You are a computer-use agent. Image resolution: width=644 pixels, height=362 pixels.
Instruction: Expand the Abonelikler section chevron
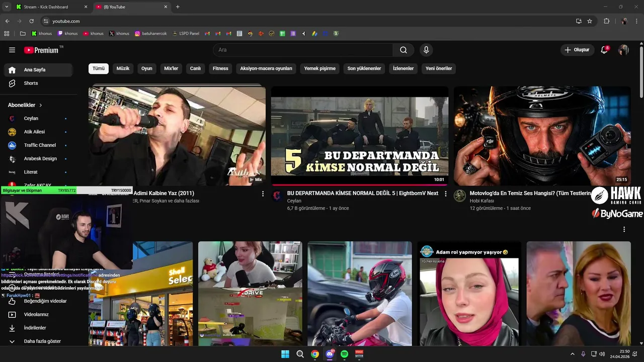click(x=41, y=105)
